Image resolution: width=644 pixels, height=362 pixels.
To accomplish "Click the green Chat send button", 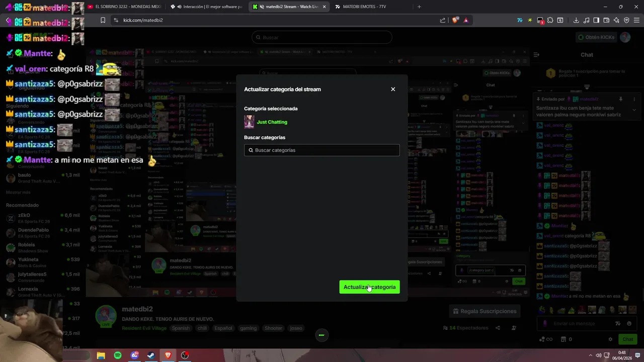I will [627, 339].
